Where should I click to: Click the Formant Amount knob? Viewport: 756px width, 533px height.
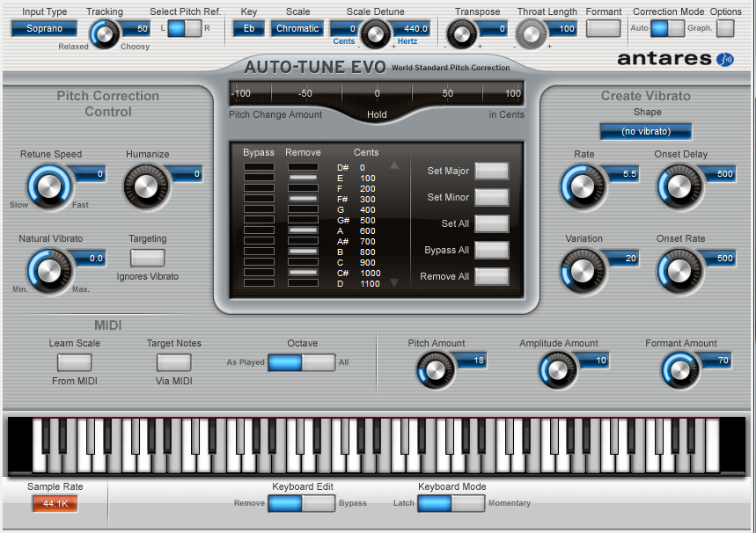[x=679, y=370]
